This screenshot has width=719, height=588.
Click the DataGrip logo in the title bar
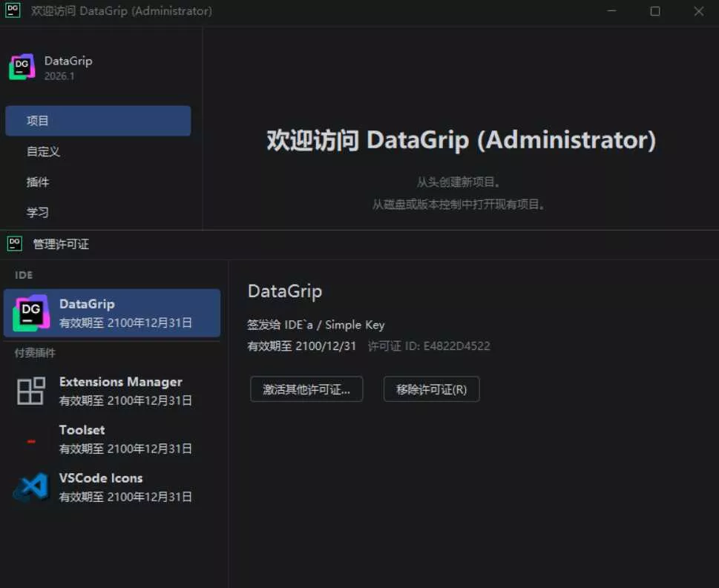12,11
